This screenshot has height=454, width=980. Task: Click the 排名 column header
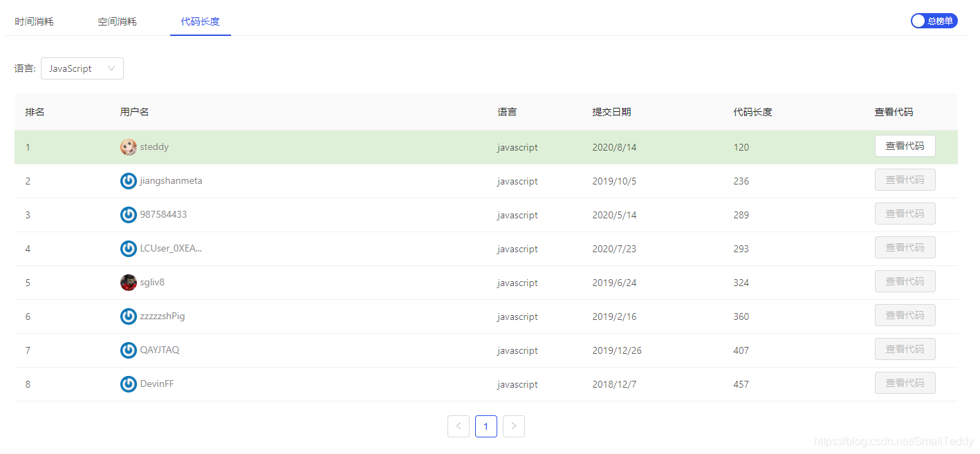point(35,112)
